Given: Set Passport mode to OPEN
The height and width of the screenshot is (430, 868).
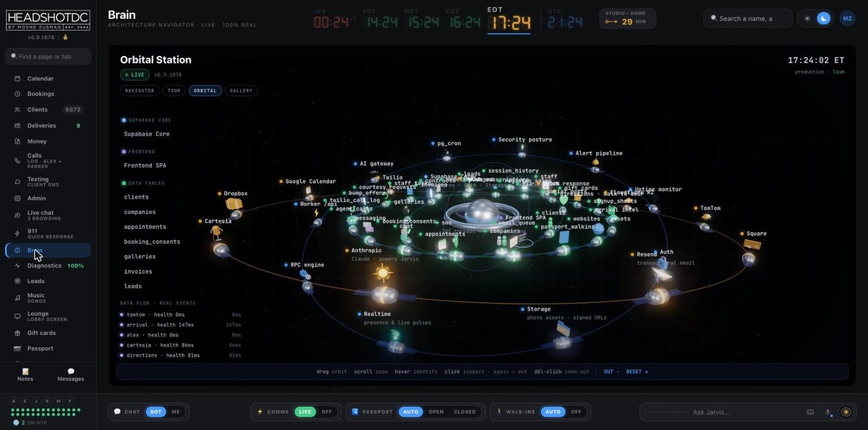Looking at the screenshot, I should 436,412.
